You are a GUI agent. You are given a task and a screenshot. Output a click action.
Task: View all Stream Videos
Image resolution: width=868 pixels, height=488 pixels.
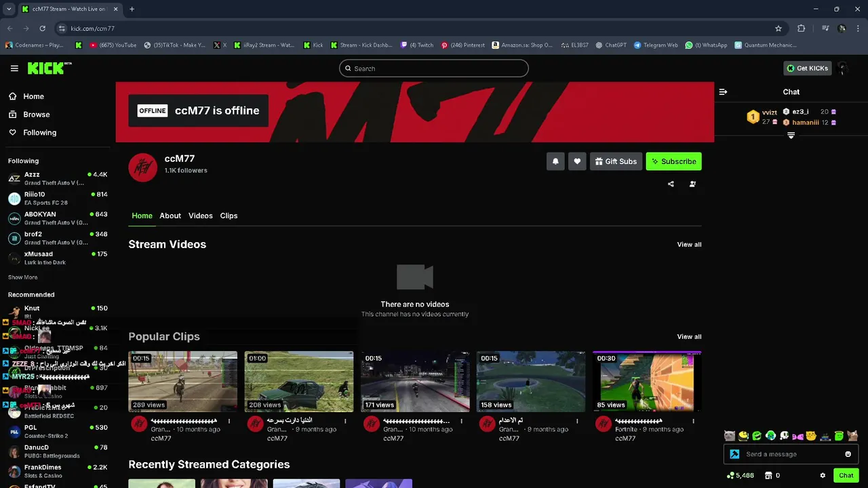689,245
